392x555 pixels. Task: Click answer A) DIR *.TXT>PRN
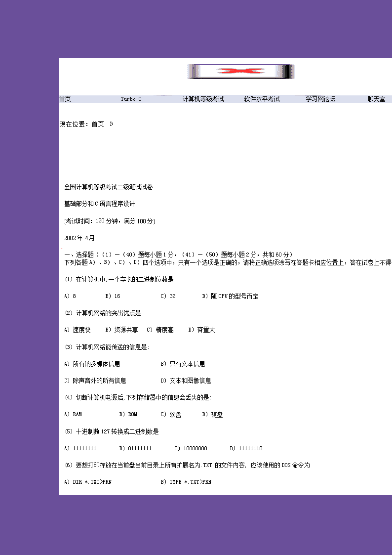(x=88, y=482)
